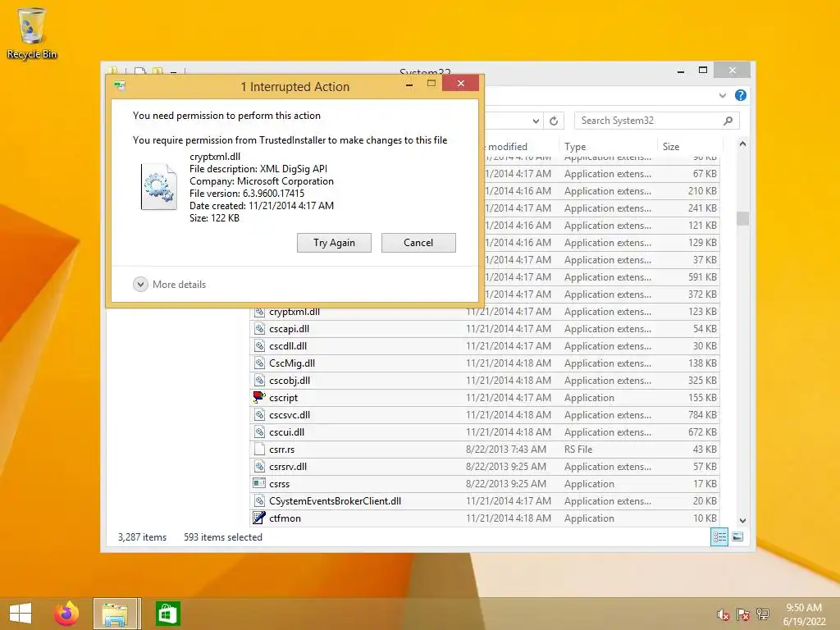Click the 593 items selected status text
The height and width of the screenshot is (630, 840).
[x=223, y=537]
